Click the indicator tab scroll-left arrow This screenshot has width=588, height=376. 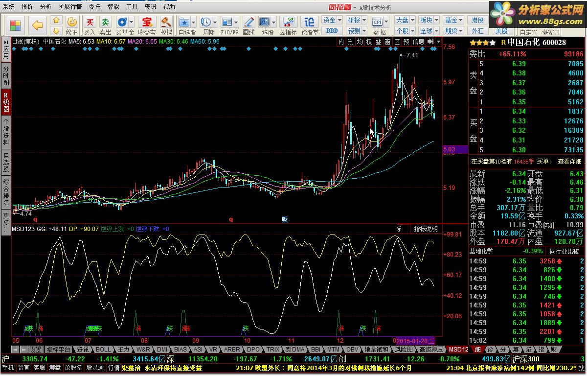(x=15, y=350)
